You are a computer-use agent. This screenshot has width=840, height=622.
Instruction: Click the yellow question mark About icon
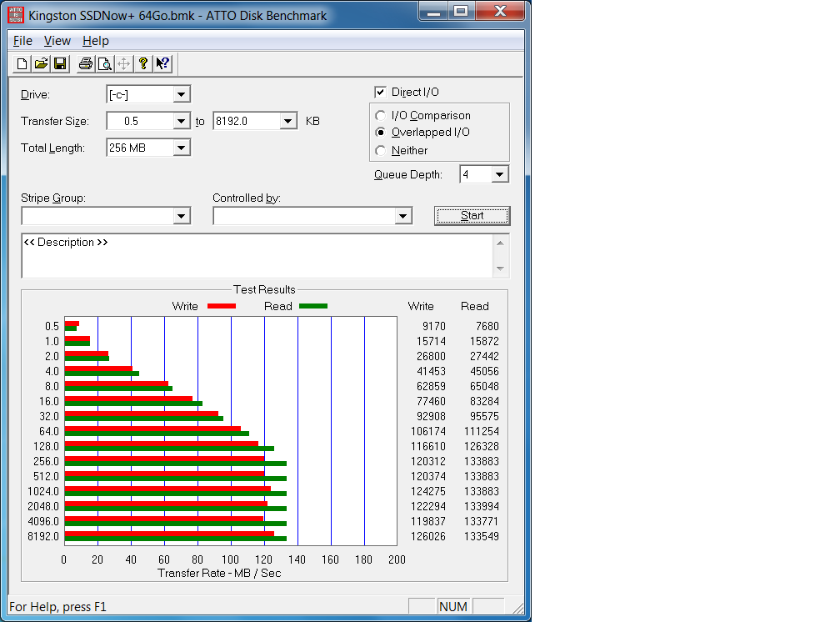pos(143,64)
